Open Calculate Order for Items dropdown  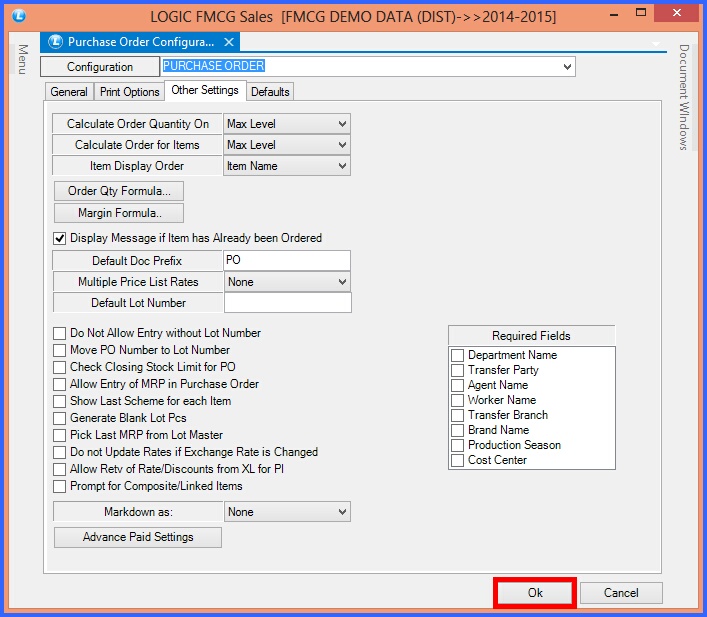tap(342, 145)
